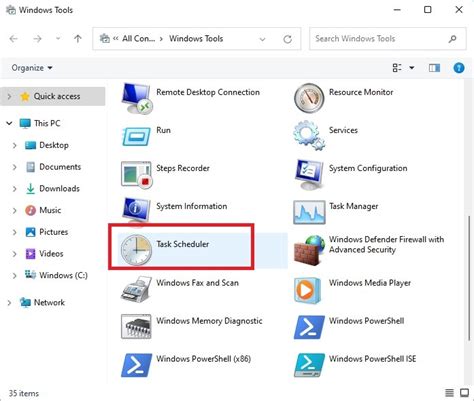The image size is (474, 401).
Task: Launch Windows PowerShell ISE icon
Action: click(x=309, y=365)
